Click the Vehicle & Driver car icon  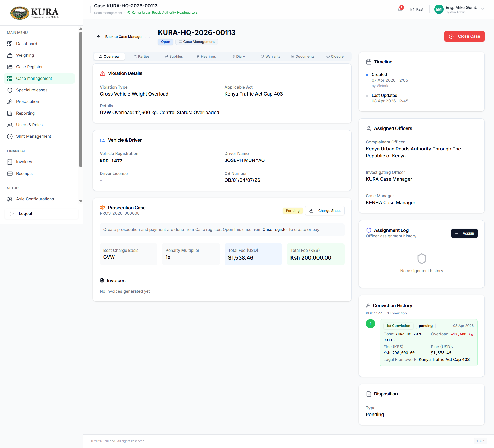click(x=103, y=140)
